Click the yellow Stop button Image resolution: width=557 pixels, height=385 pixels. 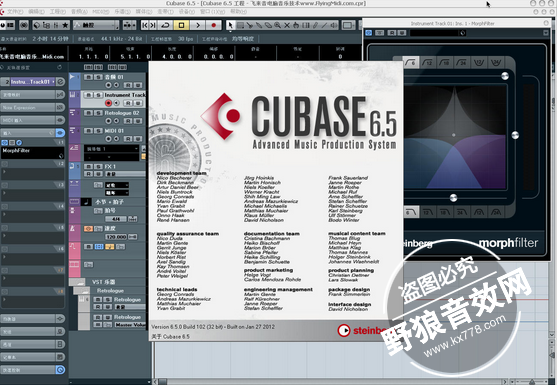pos(181,25)
